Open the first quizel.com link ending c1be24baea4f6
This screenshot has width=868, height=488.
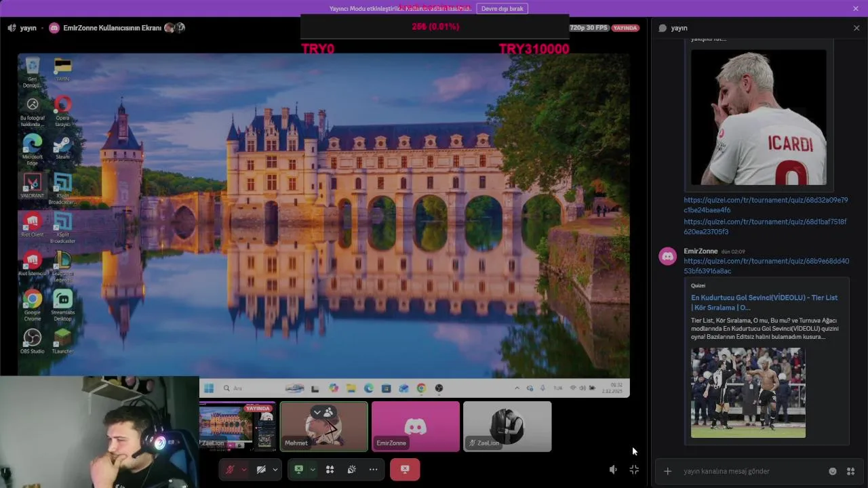coord(766,205)
